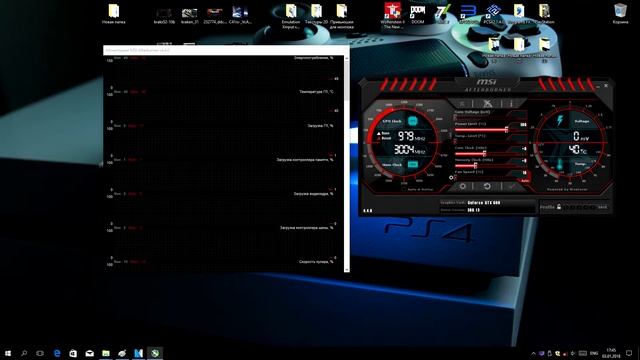640x360 pixels.
Task: Click the Mem Clock chip icon on the left gauge
Action: (x=413, y=164)
